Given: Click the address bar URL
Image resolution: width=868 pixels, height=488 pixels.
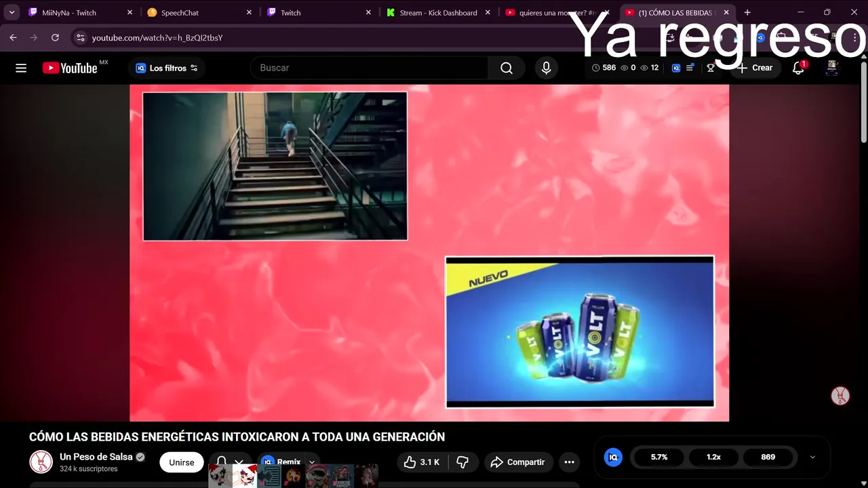Looking at the screenshot, I should click(x=157, y=37).
